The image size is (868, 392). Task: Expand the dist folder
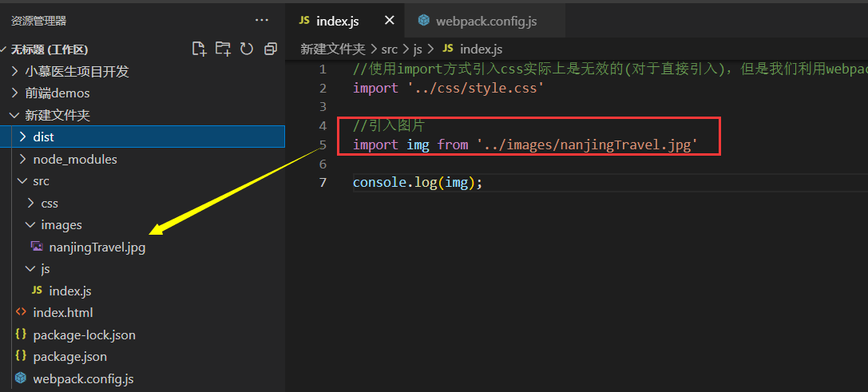coord(22,137)
